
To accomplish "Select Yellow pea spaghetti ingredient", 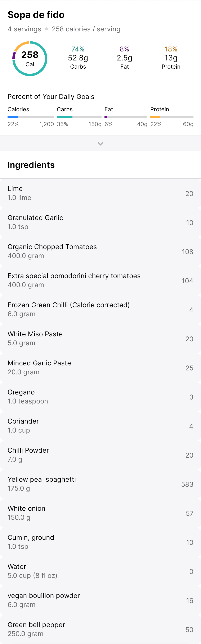I will click(100, 484).
